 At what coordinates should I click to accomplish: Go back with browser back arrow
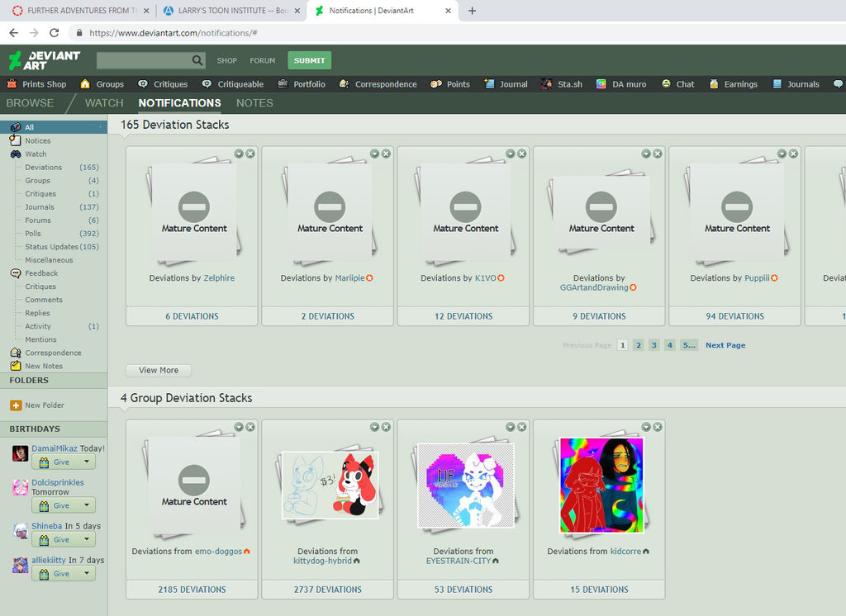tap(13, 33)
